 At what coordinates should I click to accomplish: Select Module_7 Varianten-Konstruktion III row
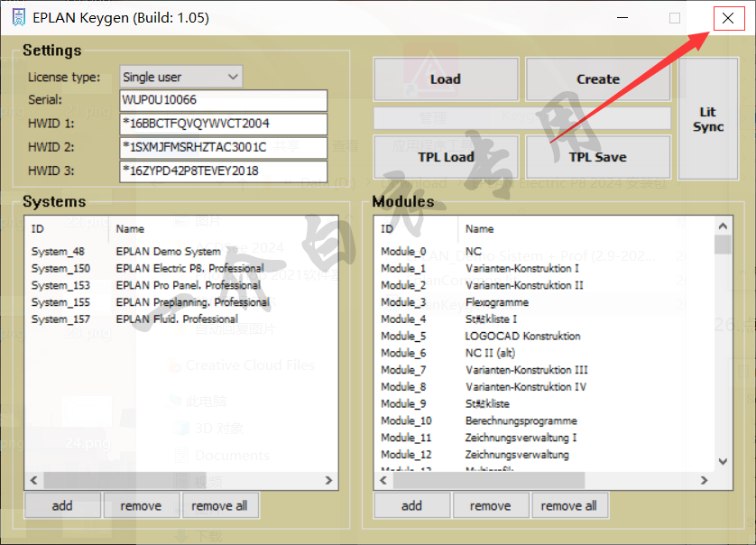[x=544, y=369]
